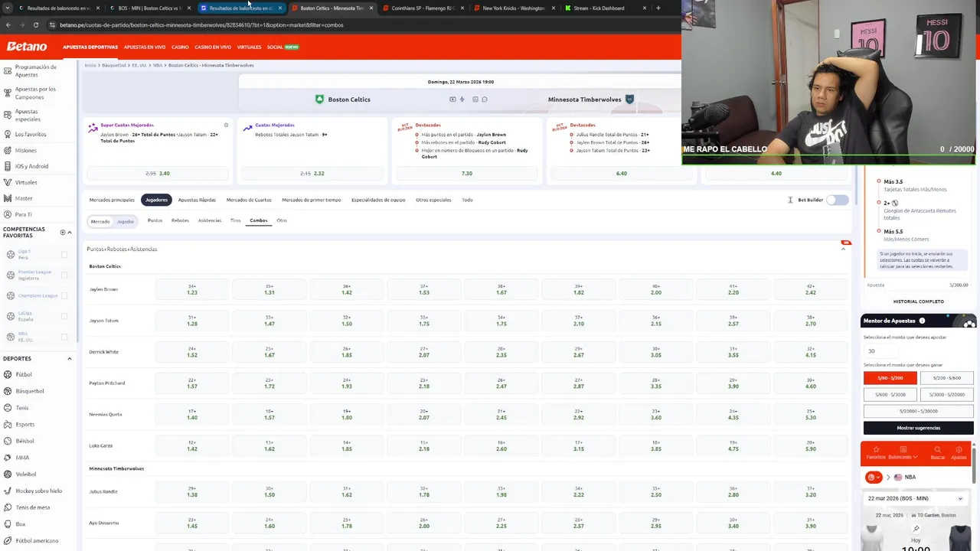Image resolution: width=980 pixels, height=551 pixels.
Task: Click Básquetbol breadcrumb link
Action: click(x=114, y=65)
